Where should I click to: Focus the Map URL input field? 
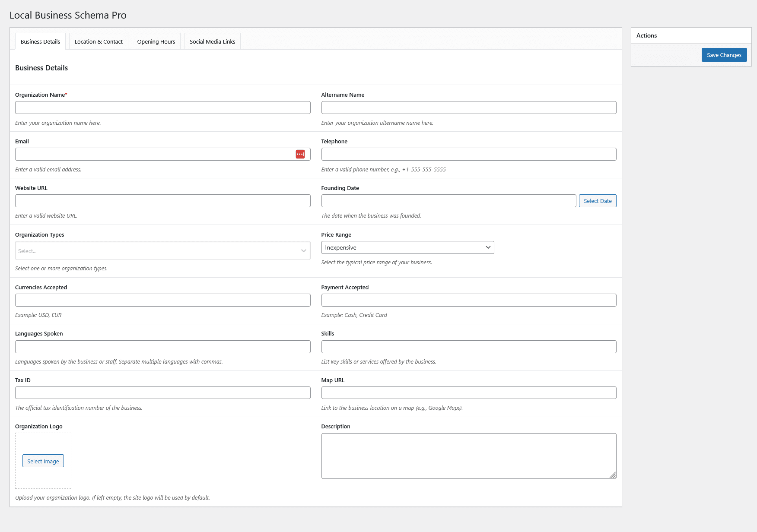469,393
